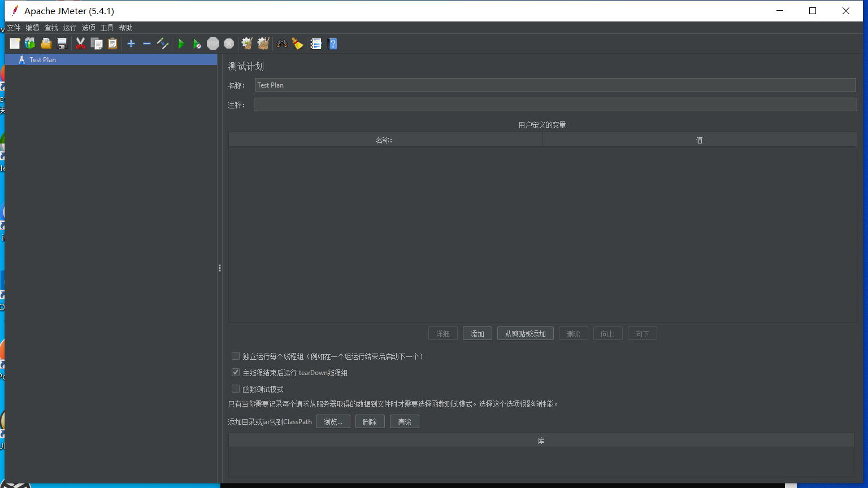Click the 库 column header
Image resolution: width=868 pixels, height=488 pixels.
click(541, 440)
